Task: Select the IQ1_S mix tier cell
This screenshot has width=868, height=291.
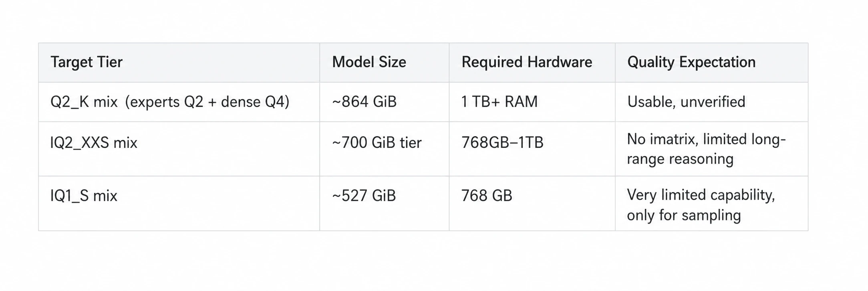Action: (179, 203)
